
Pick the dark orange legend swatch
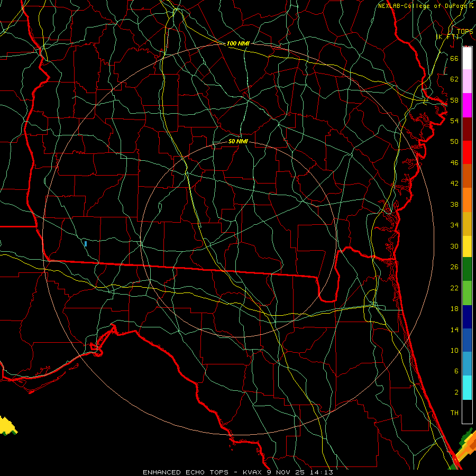(467, 176)
